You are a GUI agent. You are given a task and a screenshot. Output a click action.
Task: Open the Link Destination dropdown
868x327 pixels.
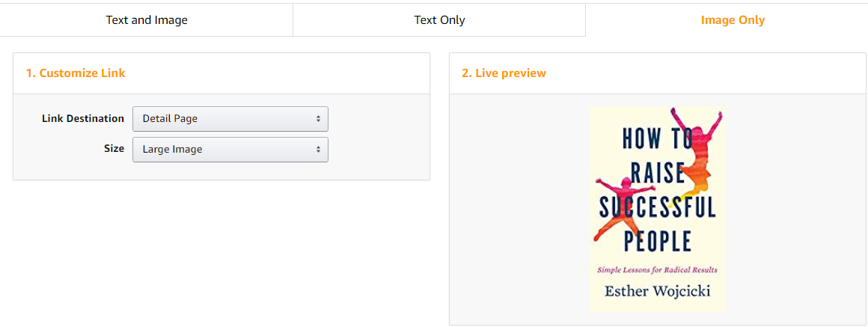click(x=230, y=118)
